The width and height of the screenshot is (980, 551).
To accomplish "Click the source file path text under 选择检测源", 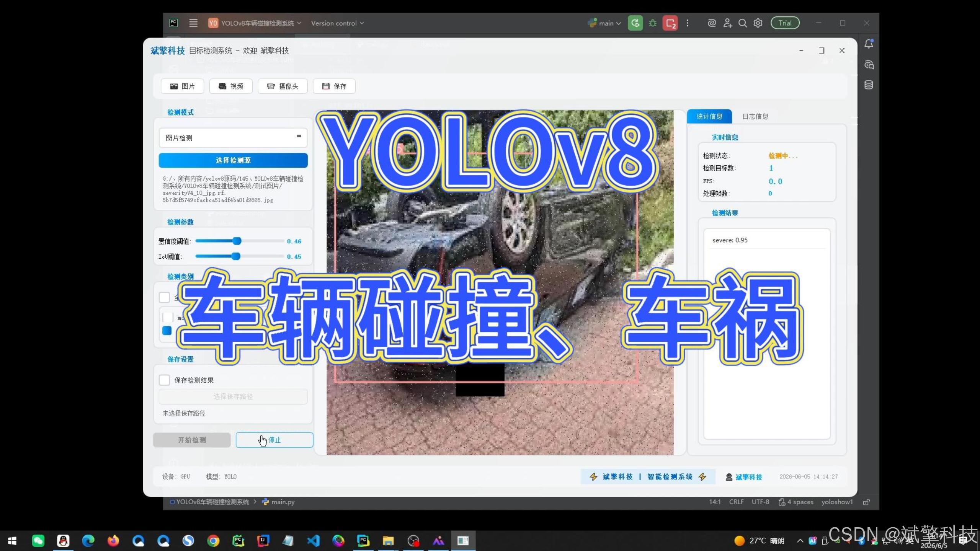I will (x=233, y=189).
